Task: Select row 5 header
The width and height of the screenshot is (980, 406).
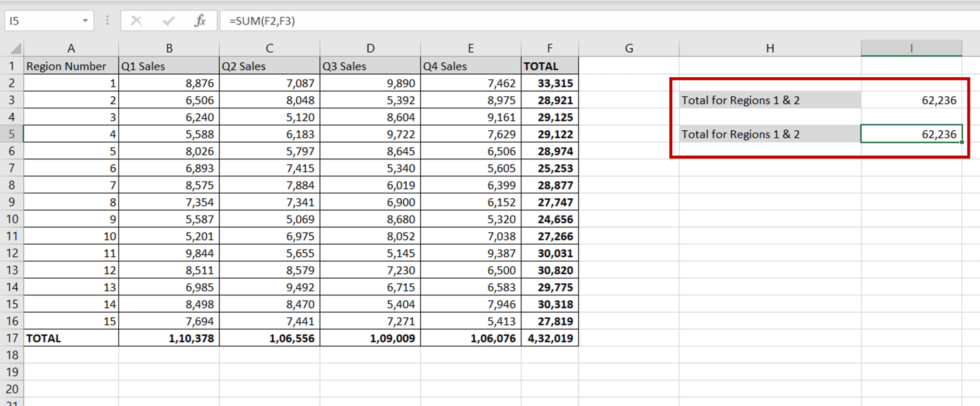Action: [11, 134]
